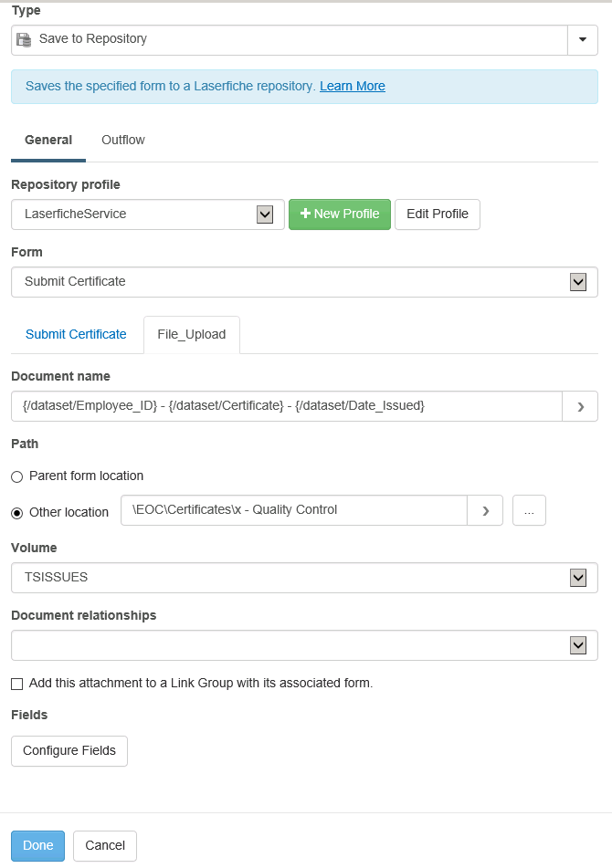Image resolution: width=612 pixels, height=868 pixels.
Task: Click the plus New Profile button
Action: 340,214
